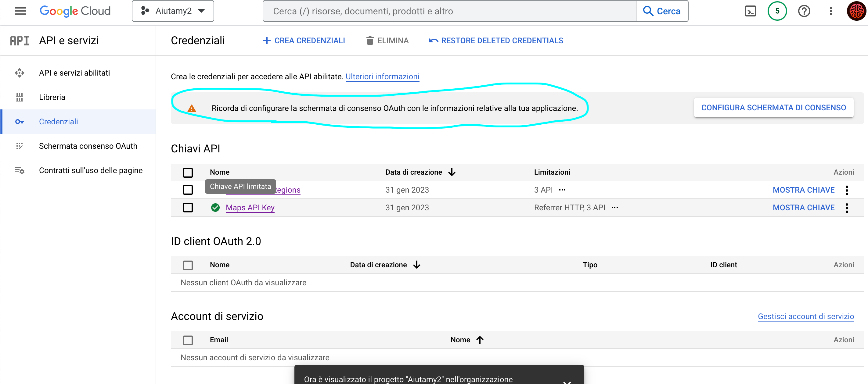
Task: Open the top bar three-dot settings menu
Action: coord(831,11)
